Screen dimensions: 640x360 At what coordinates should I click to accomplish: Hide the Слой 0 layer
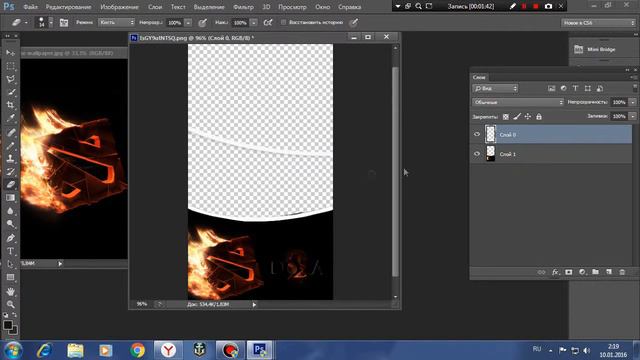click(x=477, y=134)
